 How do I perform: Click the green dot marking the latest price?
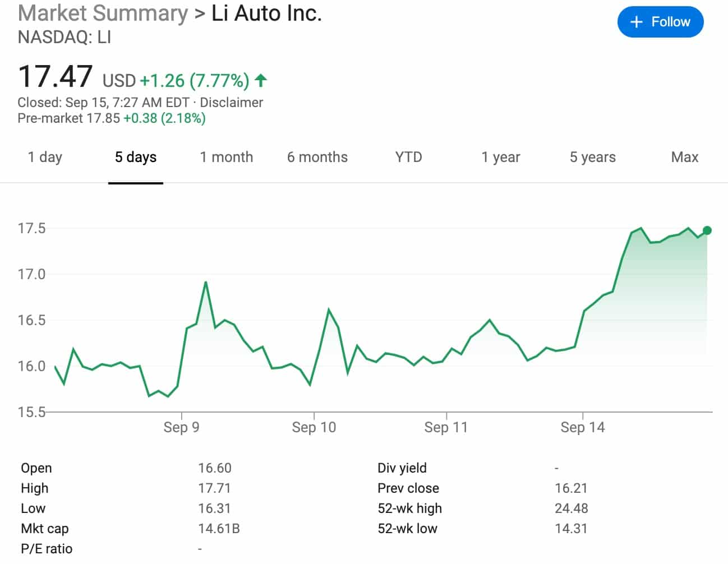pos(707,230)
